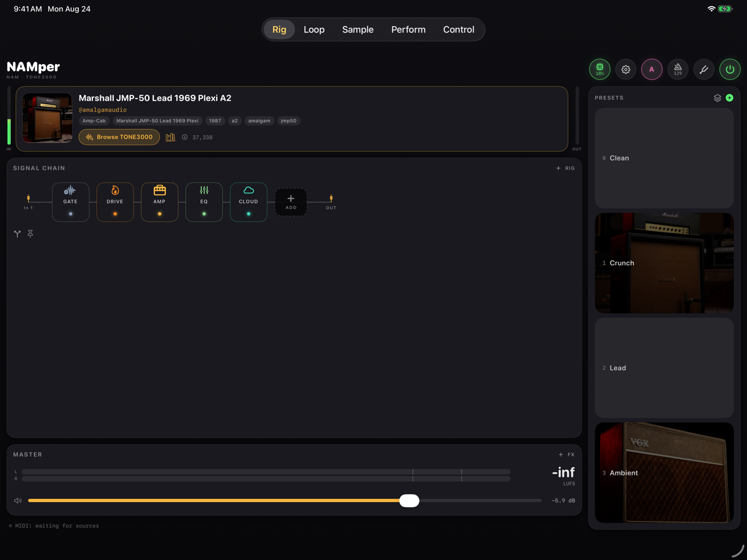Select the Marshall JMP-50 Lead 1969 Plexi tag
The height and width of the screenshot is (560, 747).
click(x=157, y=121)
